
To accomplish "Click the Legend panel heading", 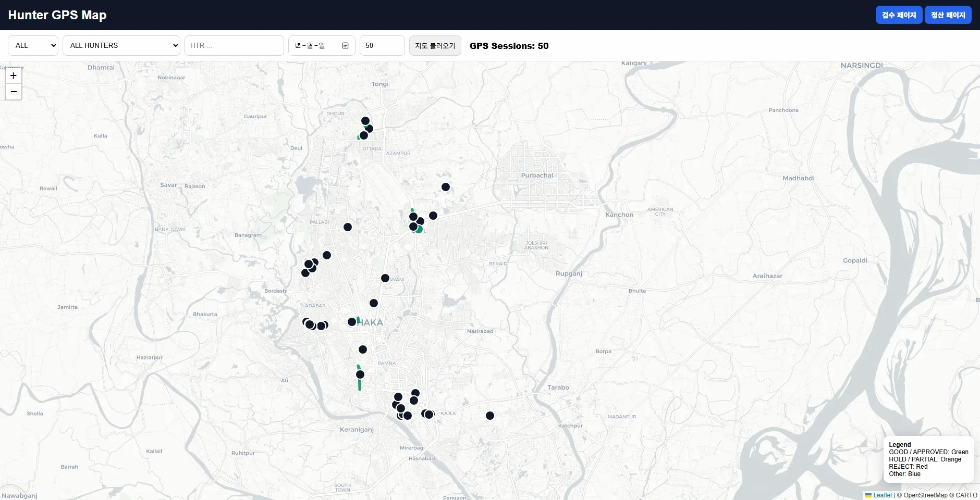I will click(x=900, y=445).
